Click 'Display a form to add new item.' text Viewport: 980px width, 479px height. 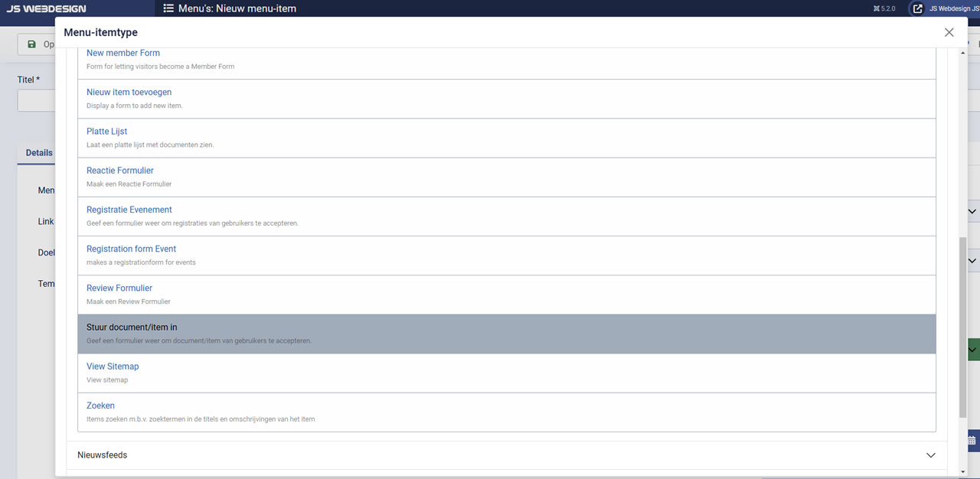point(135,106)
